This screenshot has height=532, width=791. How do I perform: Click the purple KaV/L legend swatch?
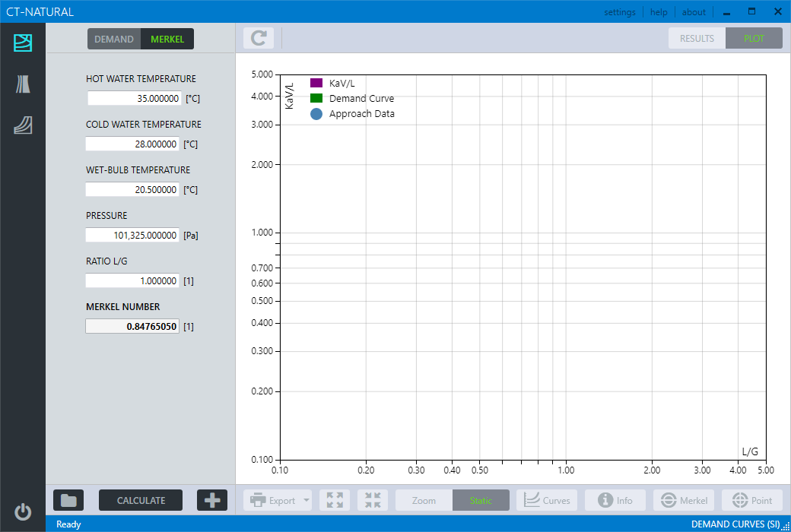coord(316,83)
